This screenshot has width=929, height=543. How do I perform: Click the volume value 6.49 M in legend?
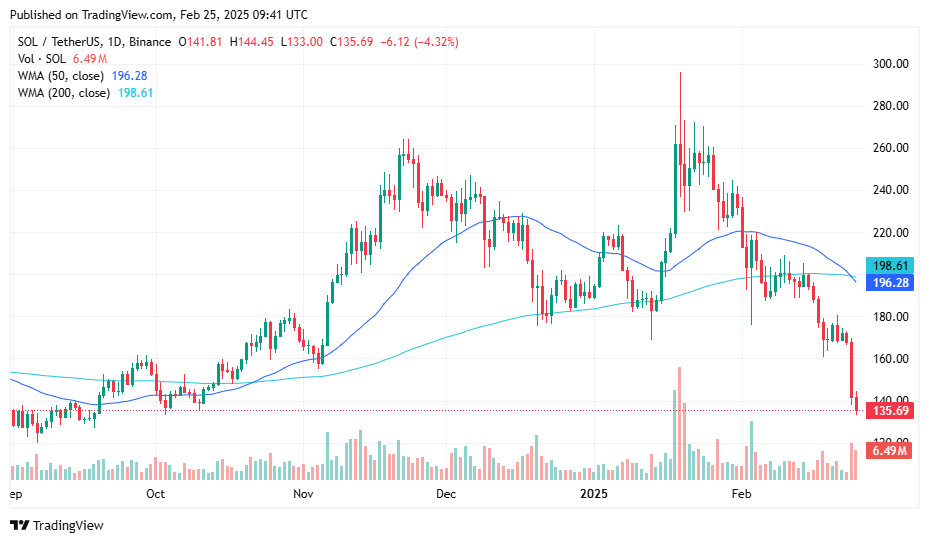click(90, 59)
